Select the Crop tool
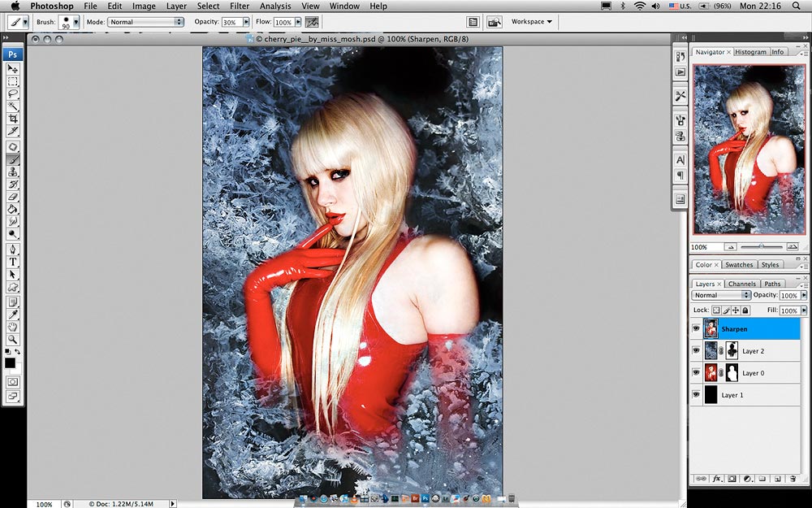Screen dimensions: 812x508 (12, 119)
